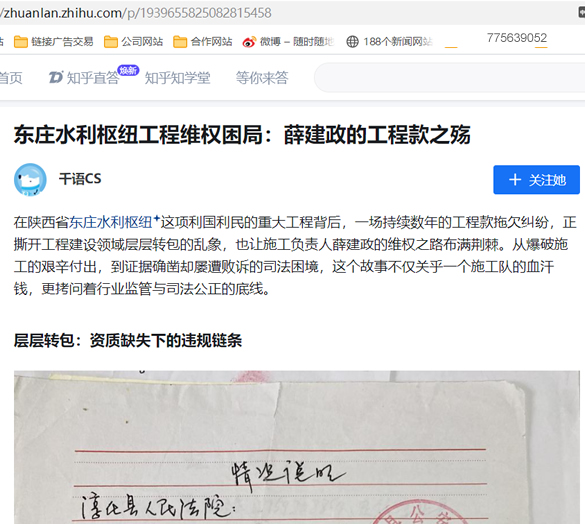Screen dimensions: 585x524
Task: Select the heading 层层转包：资质缺失下的违规链条
Action: [x=128, y=340]
